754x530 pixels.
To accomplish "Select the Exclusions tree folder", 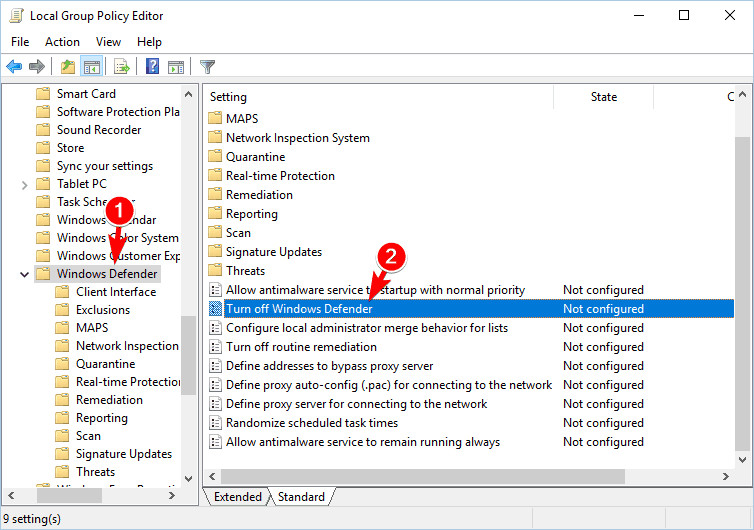I will point(103,310).
